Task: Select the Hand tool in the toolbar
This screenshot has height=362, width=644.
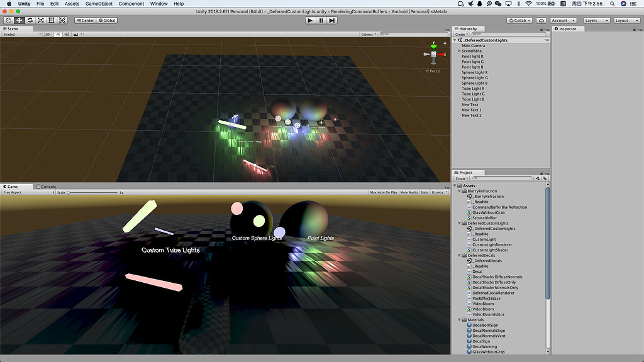Action: 8,20
